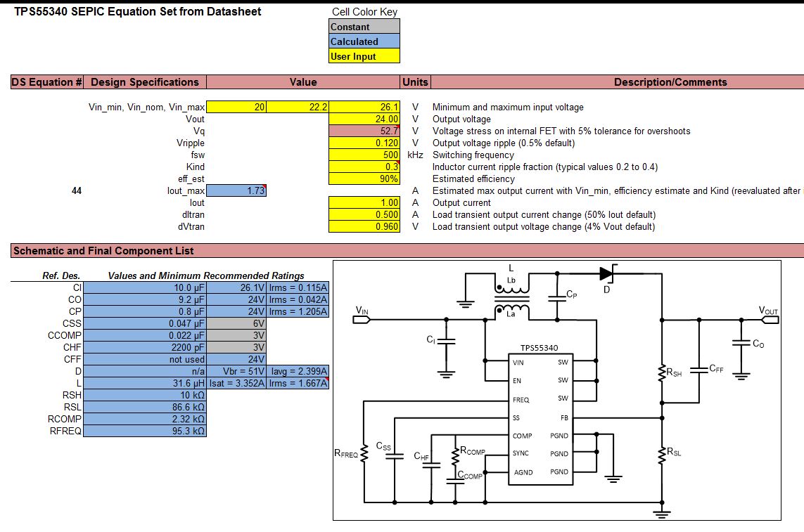
Task: Select the Isat = 3.352A cell
Action: point(236,383)
